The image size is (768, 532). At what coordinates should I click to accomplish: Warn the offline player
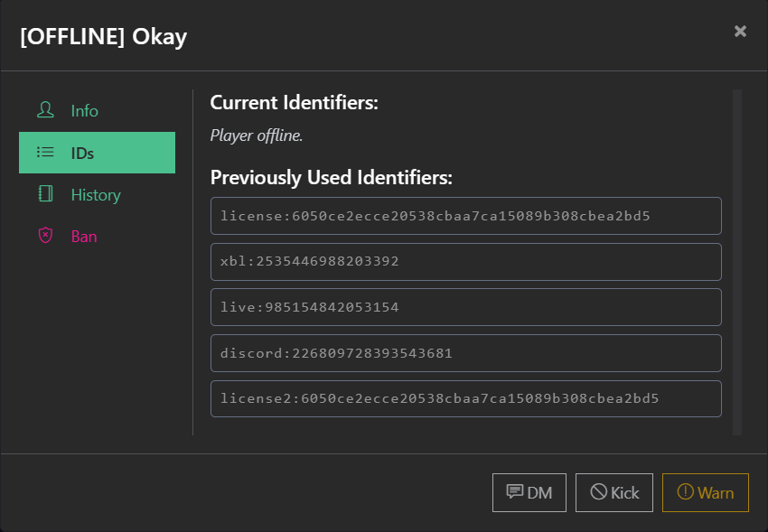click(706, 491)
